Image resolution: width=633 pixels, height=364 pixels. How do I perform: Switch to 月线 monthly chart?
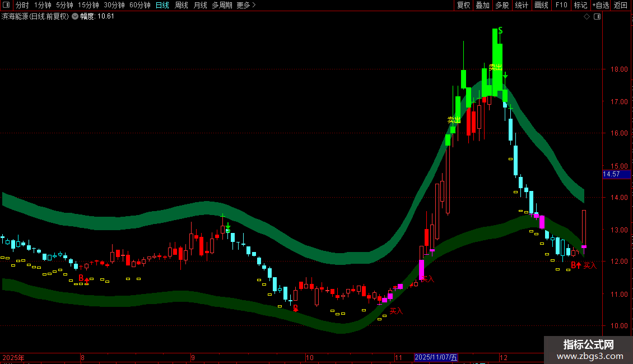[x=200, y=5]
